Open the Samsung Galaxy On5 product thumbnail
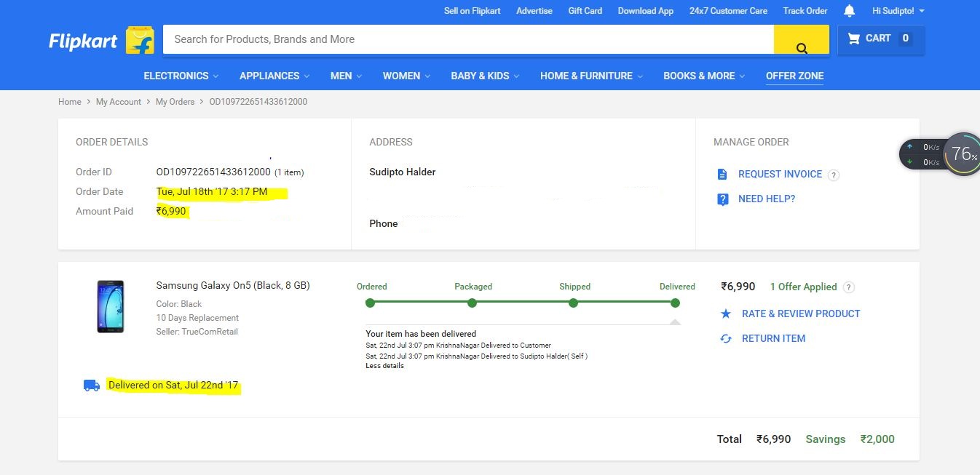The image size is (980, 475). pyautogui.click(x=111, y=306)
